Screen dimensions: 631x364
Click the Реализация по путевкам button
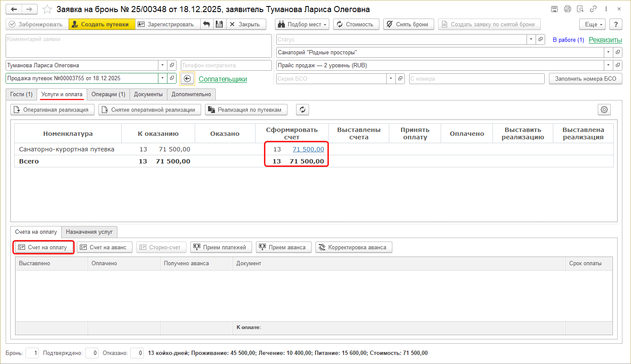click(x=246, y=110)
